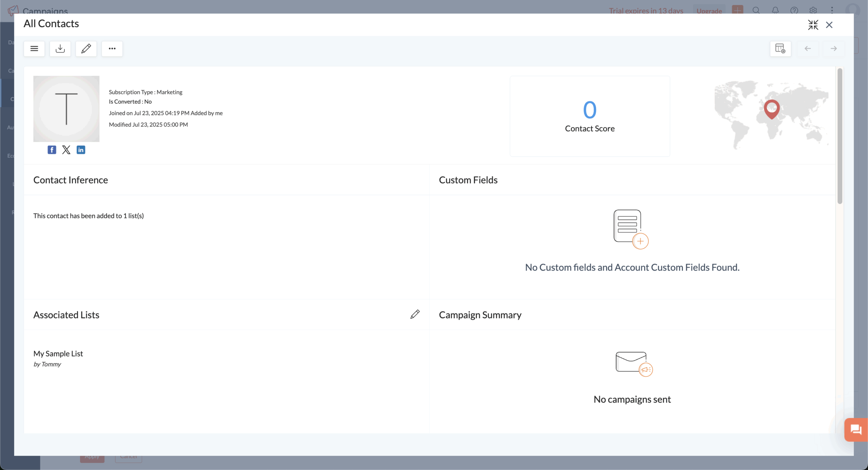The width and height of the screenshot is (868, 470).
Task: Close the All Contacts dialog
Action: click(829, 25)
